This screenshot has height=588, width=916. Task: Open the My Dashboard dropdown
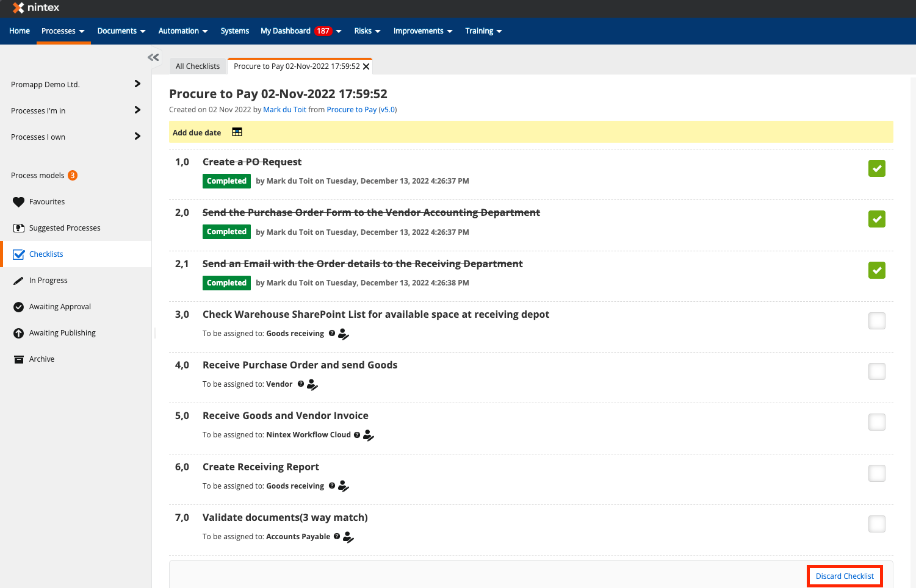click(x=301, y=31)
